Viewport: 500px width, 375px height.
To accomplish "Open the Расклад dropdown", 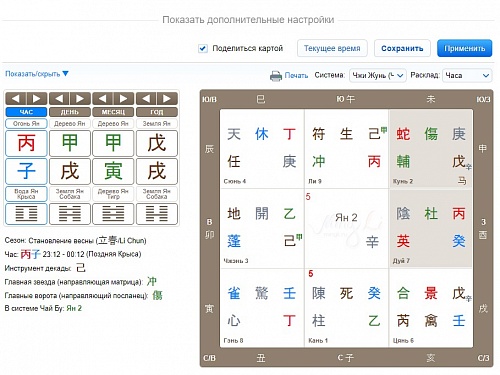I will pyautogui.click(x=467, y=76).
